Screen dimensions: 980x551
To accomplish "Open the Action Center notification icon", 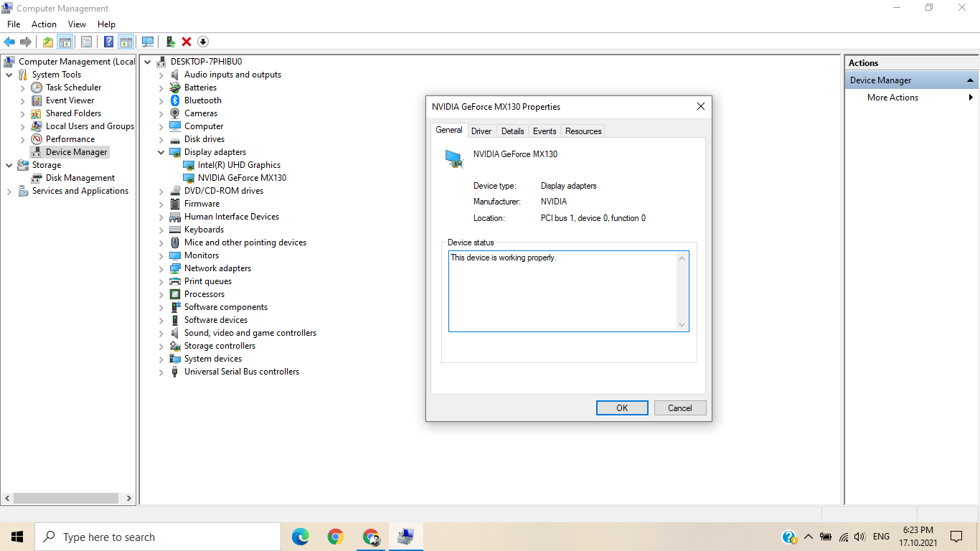I will coord(956,537).
